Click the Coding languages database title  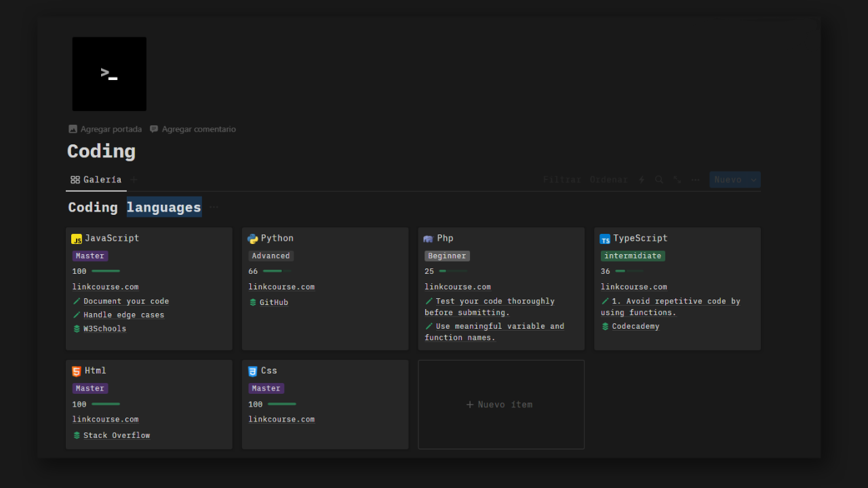click(x=134, y=207)
